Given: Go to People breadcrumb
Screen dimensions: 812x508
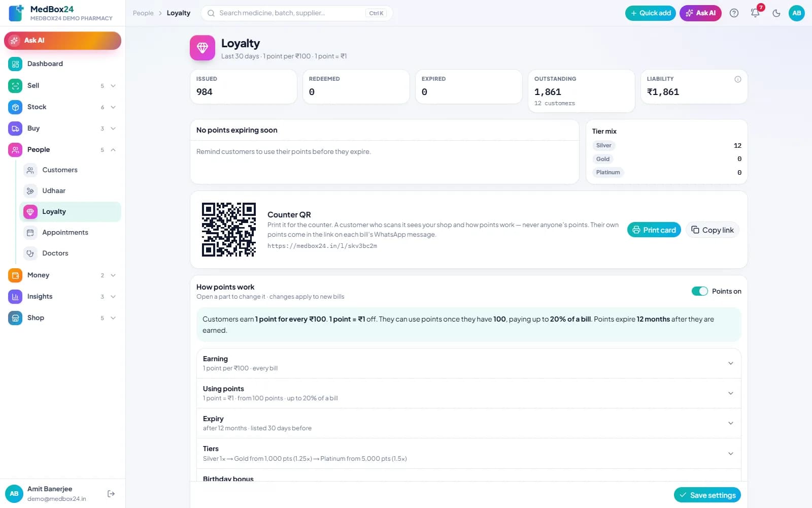Looking at the screenshot, I should click(x=143, y=13).
